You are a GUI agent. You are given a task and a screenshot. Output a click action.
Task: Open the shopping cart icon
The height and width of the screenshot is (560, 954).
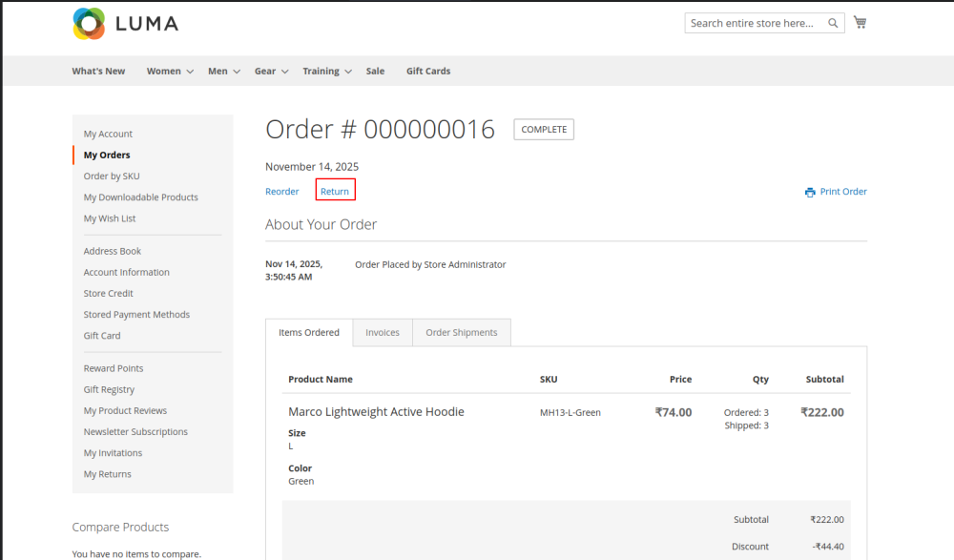pyautogui.click(x=860, y=23)
